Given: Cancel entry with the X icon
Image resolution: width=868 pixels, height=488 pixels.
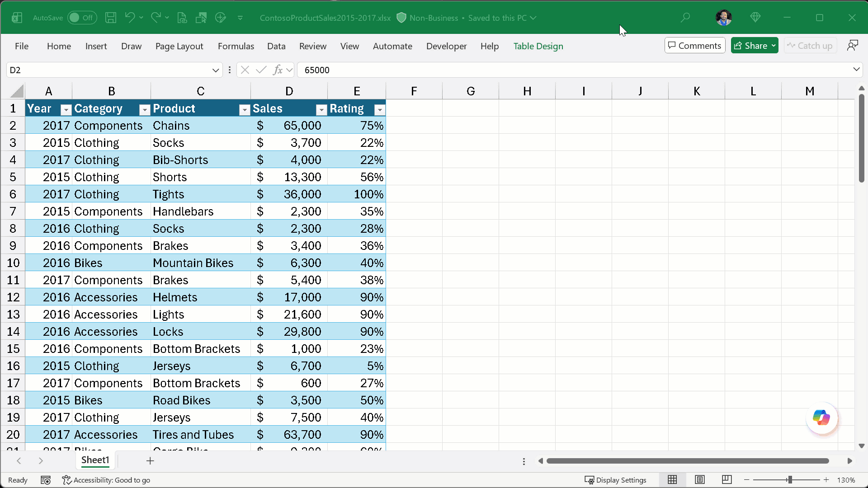Looking at the screenshot, I should pyautogui.click(x=245, y=70).
